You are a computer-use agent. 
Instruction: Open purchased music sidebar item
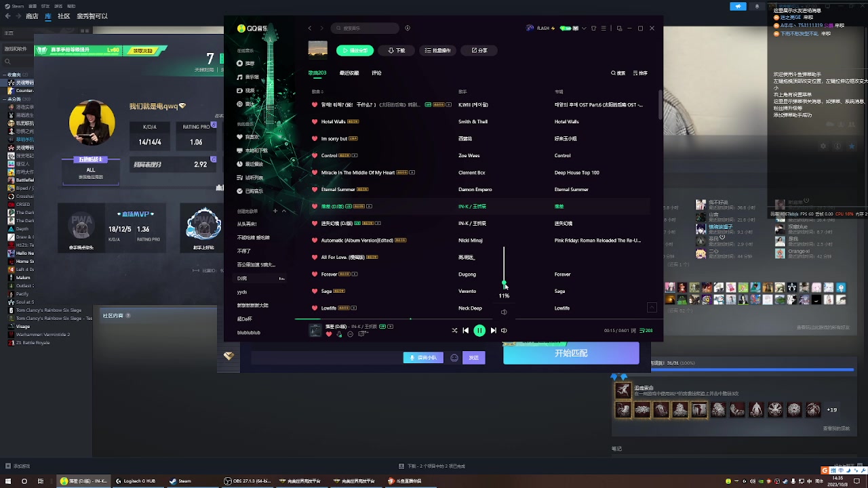[x=250, y=191]
